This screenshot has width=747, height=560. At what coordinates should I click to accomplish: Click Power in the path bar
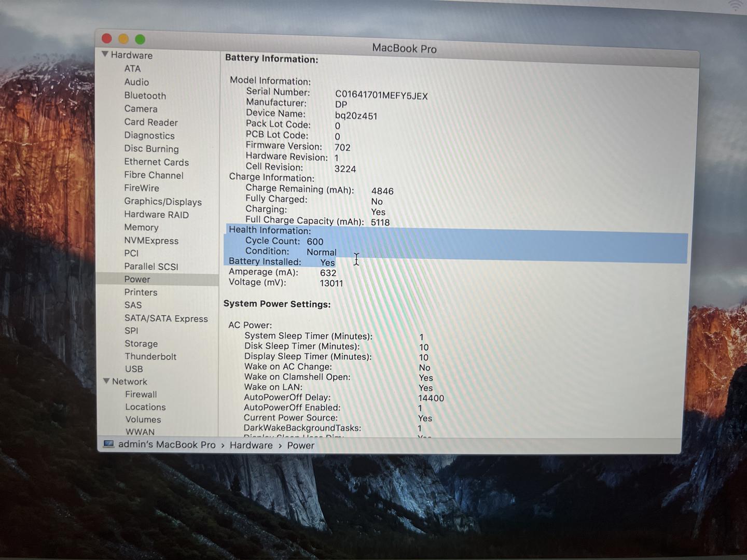tap(301, 445)
